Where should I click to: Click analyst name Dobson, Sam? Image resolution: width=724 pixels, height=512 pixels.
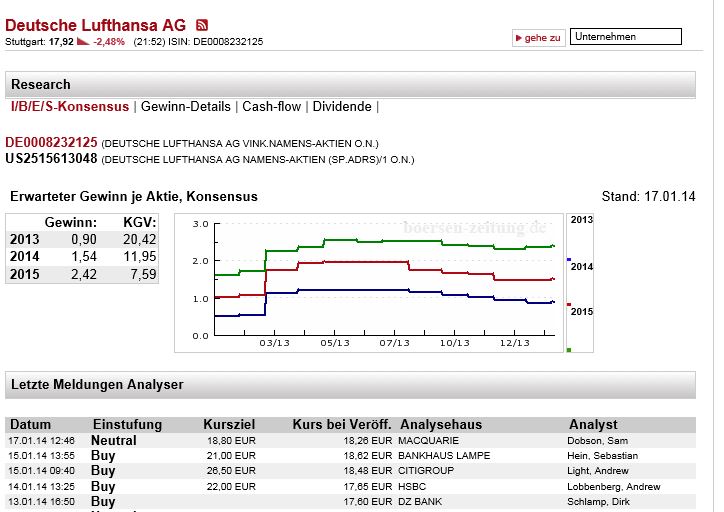[597, 441]
